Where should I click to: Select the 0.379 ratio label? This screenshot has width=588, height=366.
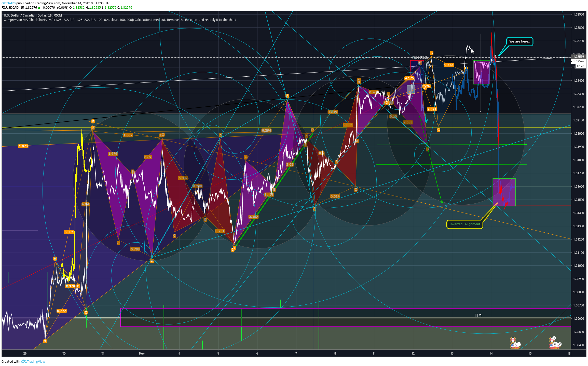pos(70,286)
